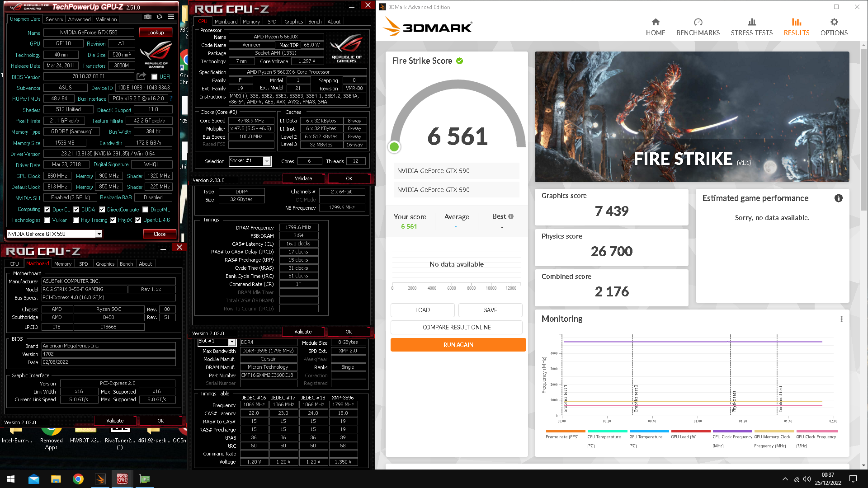
Task: Toggle the OpenGL 4.6 checkbox
Action: pyautogui.click(x=138, y=220)
